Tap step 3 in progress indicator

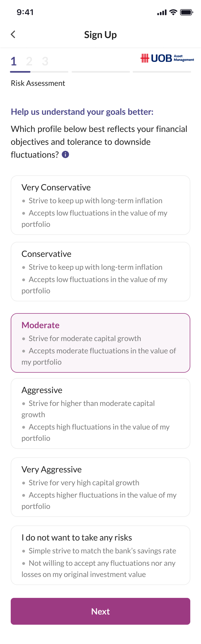[45, 61]
